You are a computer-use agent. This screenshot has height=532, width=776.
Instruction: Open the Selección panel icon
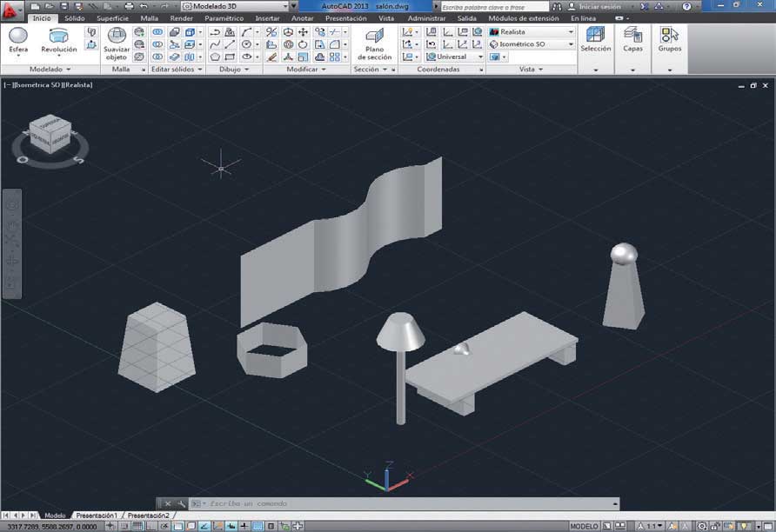point(595,40)
